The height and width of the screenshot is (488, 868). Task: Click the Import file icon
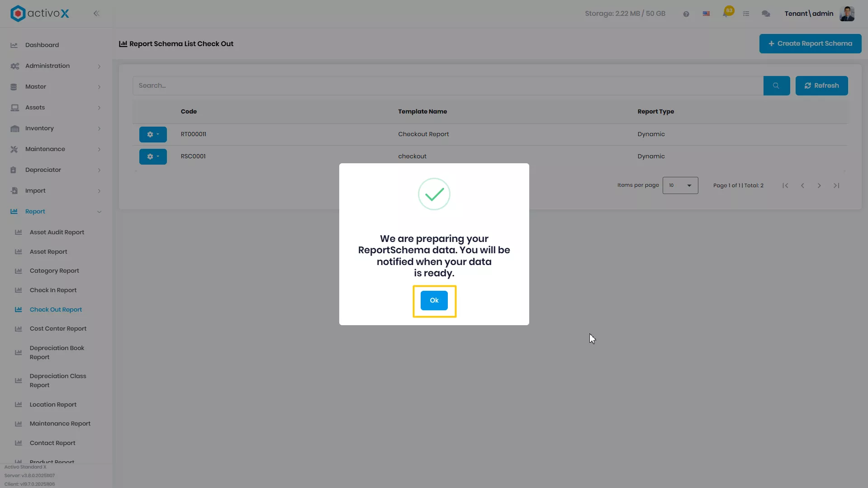click(14, 191)
